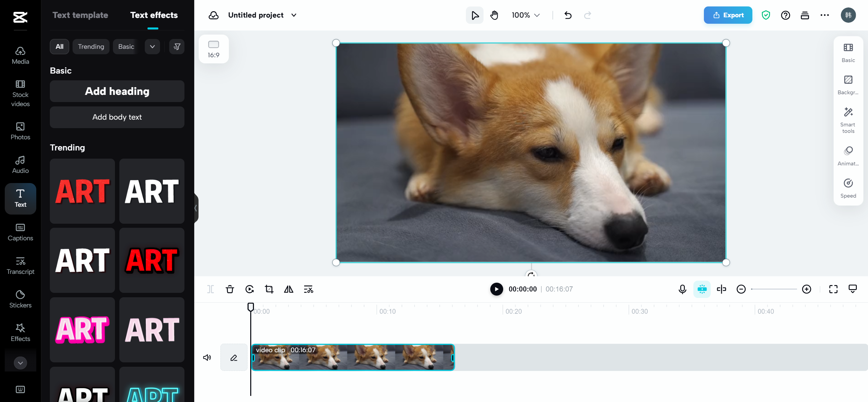Enable preview fullscreen mode
Screen dimensions: 868x402
click(834, 289)
